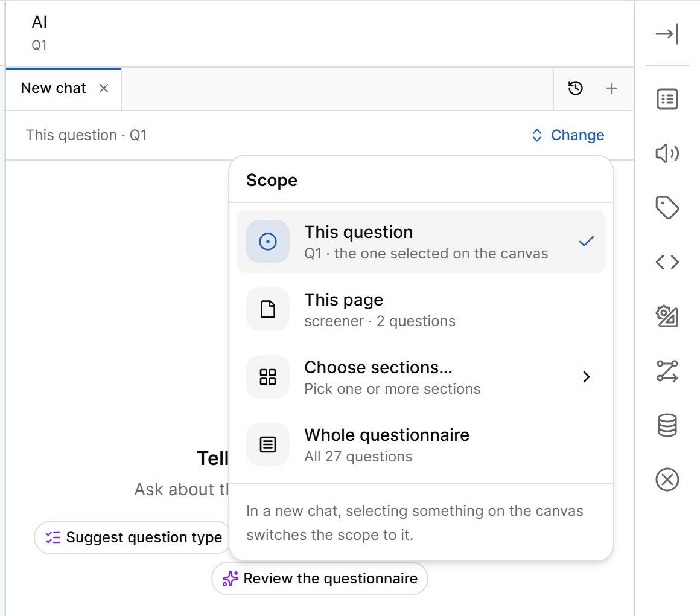The image size is (700, 616).
Task: Click the checkmark on This question
Action: point(586,241)
